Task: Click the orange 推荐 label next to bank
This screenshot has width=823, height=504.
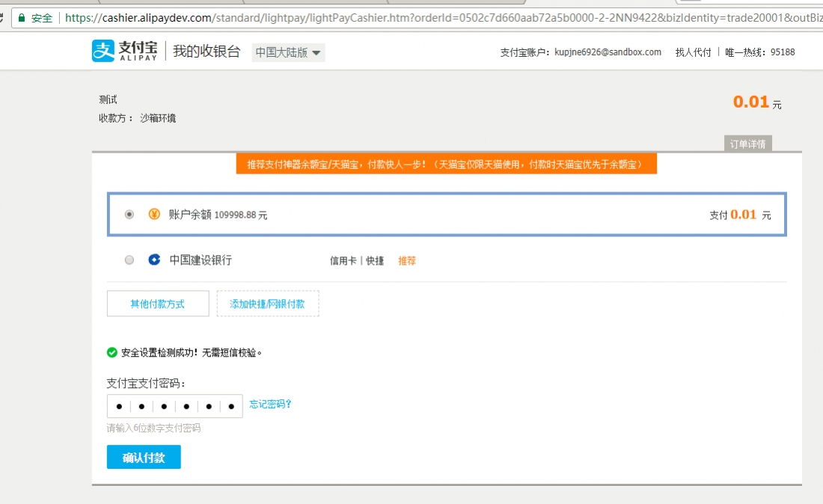Action: 407,261
